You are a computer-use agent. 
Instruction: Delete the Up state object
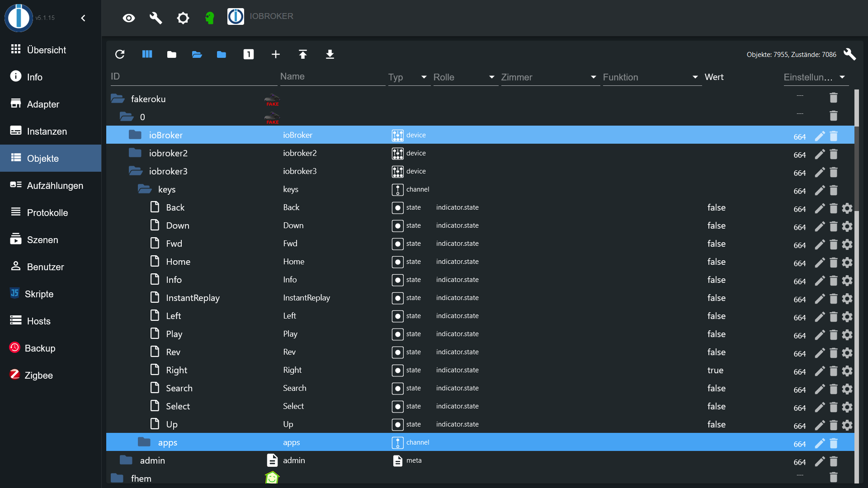click(x=834, y=425)
